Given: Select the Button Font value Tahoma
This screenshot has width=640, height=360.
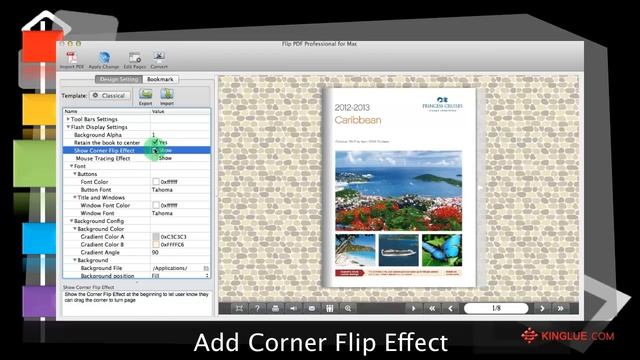Looking at the screenshot, I should coord(162,190).
